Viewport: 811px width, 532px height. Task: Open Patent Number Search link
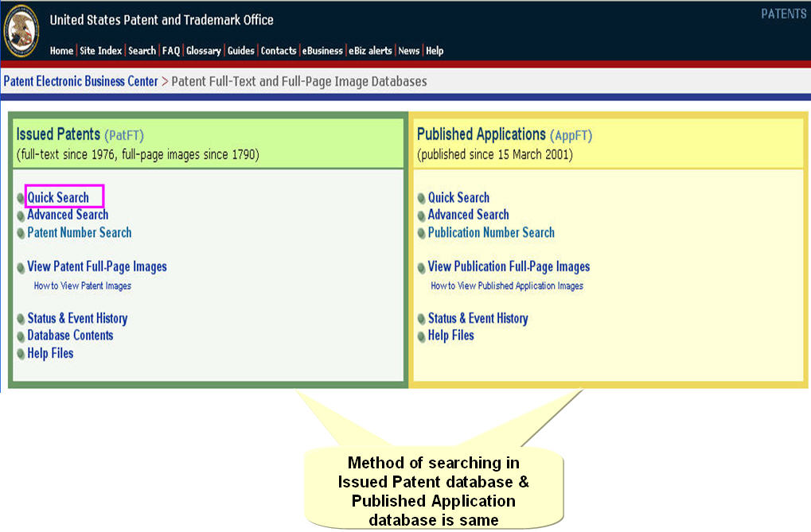point(80,233)
